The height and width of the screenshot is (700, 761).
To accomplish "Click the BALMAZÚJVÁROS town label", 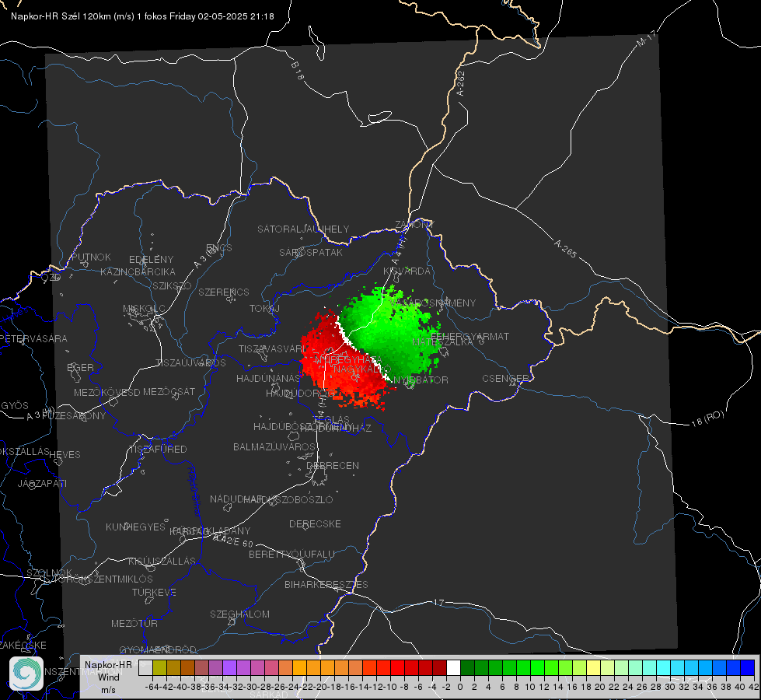I will point(274,446).
